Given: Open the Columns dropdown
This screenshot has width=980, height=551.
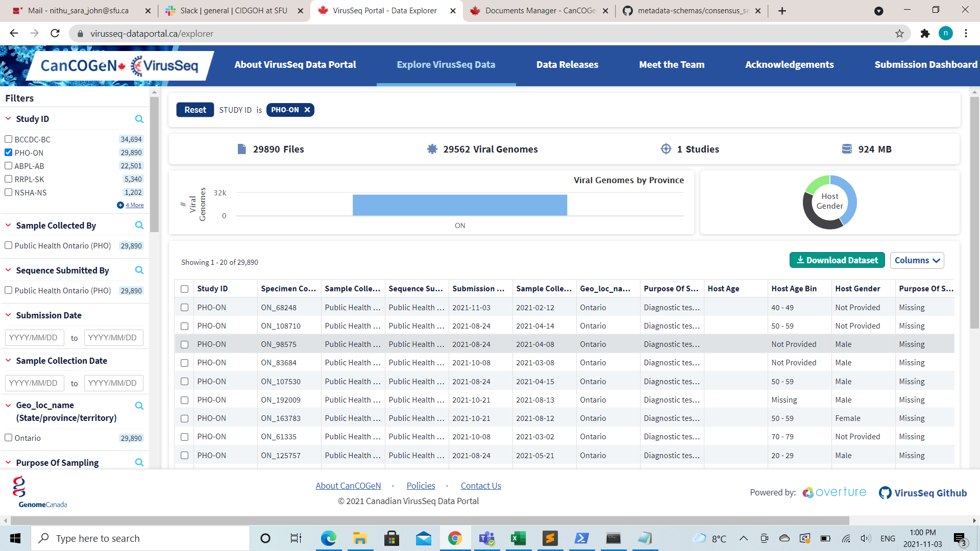Looking at the screenshot, I should tap(916, 260).
